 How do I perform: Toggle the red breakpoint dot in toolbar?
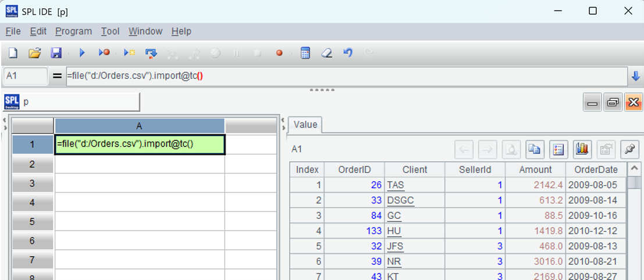[279, 53]
